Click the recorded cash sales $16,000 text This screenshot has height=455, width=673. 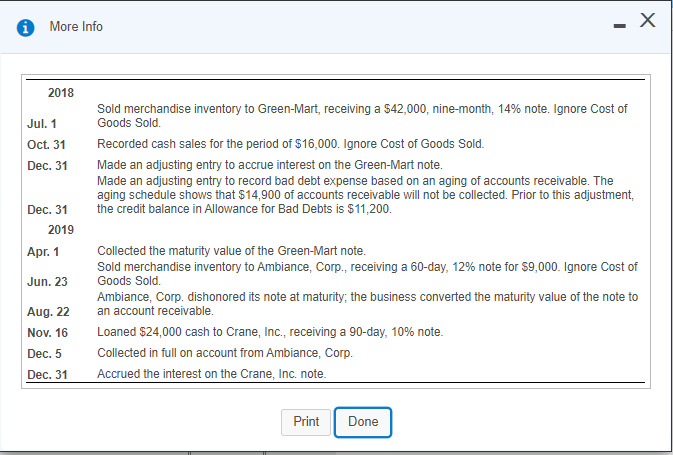click(x=291, y=144)
